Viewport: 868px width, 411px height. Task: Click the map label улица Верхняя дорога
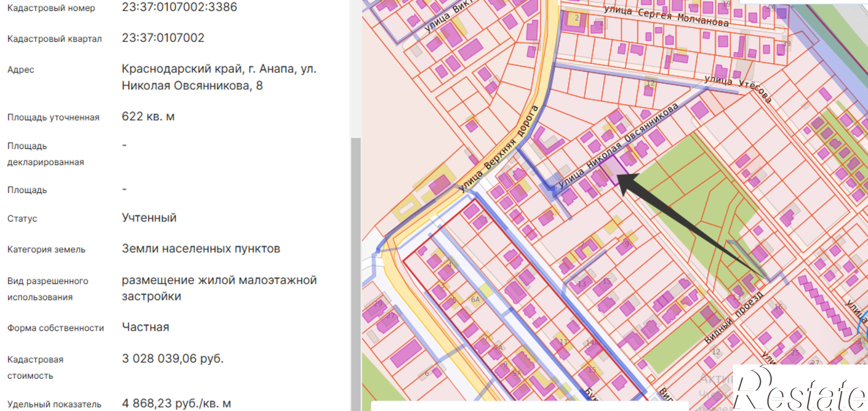499,149
